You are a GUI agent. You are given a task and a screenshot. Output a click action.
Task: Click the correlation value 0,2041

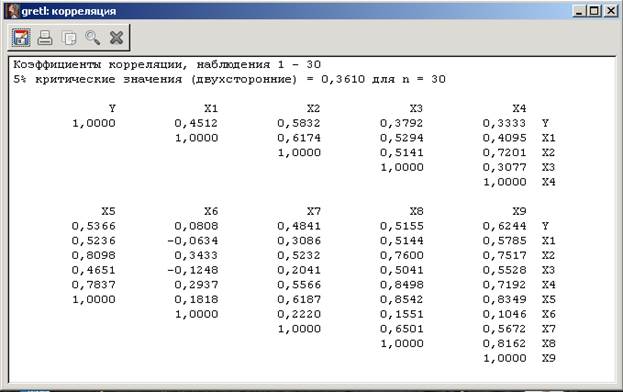pos(299,270)
